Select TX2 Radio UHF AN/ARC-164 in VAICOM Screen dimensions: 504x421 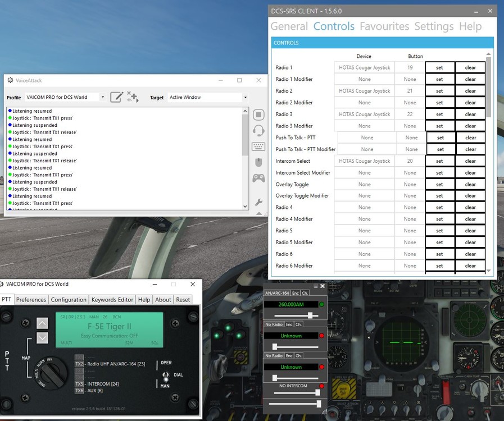(x=110, y=364)
